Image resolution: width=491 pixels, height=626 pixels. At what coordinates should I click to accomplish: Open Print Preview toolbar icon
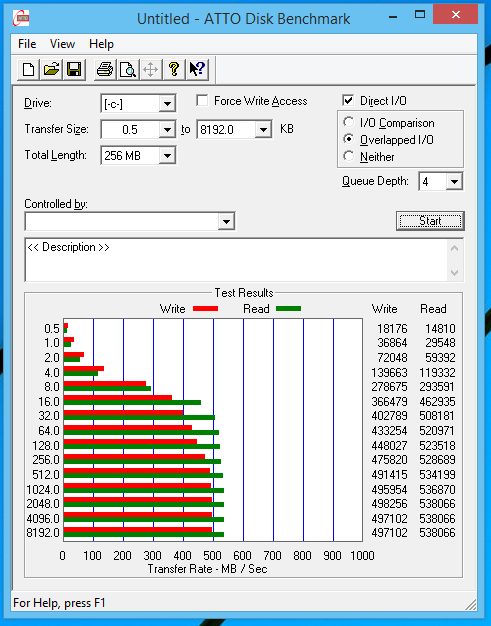[x=128, y=69]
